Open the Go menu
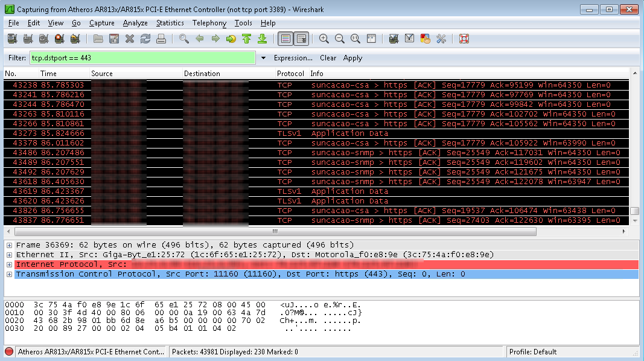The width and height of the screenshot is (644, 361). (x=77, y=23)
